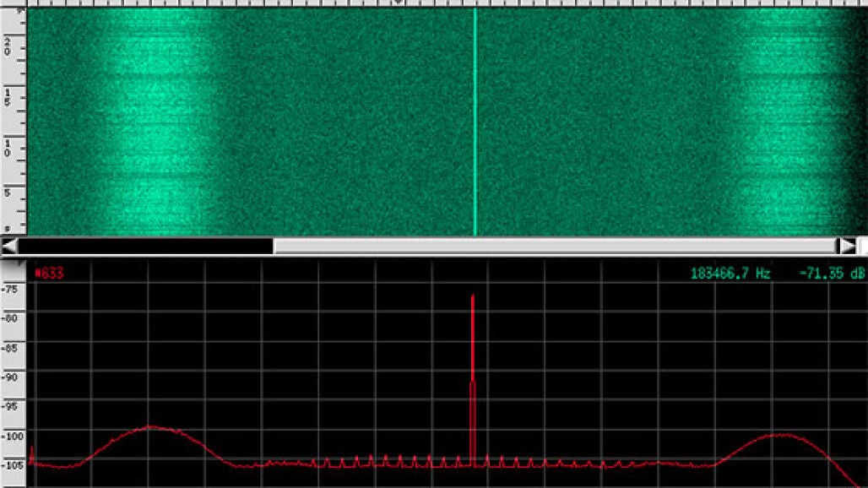Click the 5 mark on waterfall time axis
868x488 pixels.
(x=8, y=192)
